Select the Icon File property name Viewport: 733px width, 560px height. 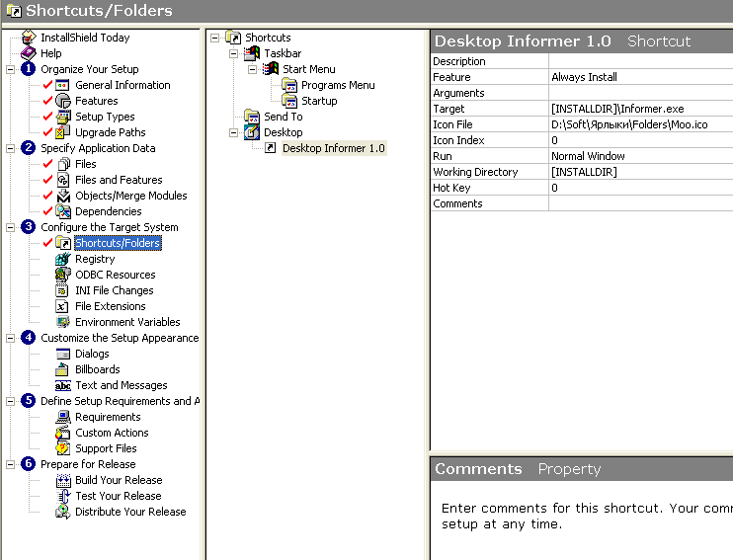tap(452, 124)
